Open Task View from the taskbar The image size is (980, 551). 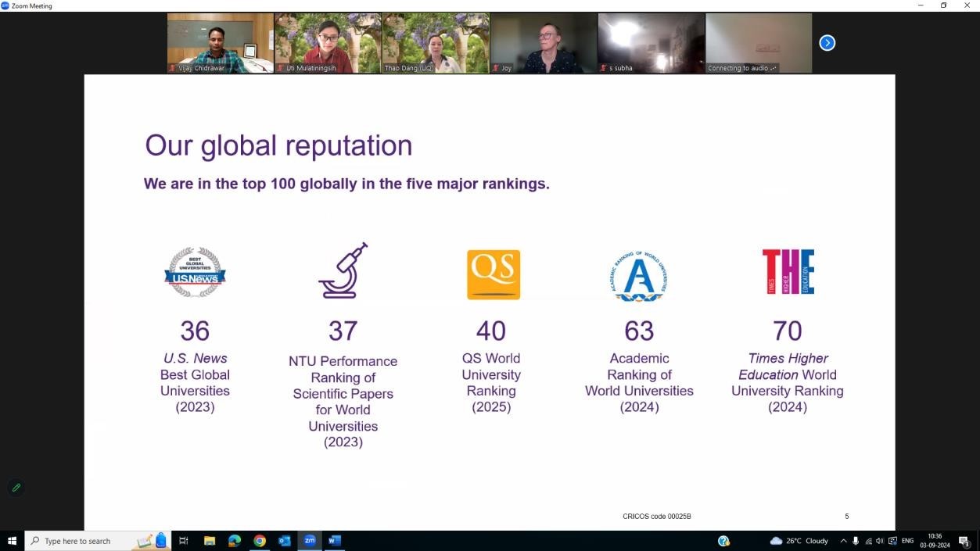coord(184,541)
